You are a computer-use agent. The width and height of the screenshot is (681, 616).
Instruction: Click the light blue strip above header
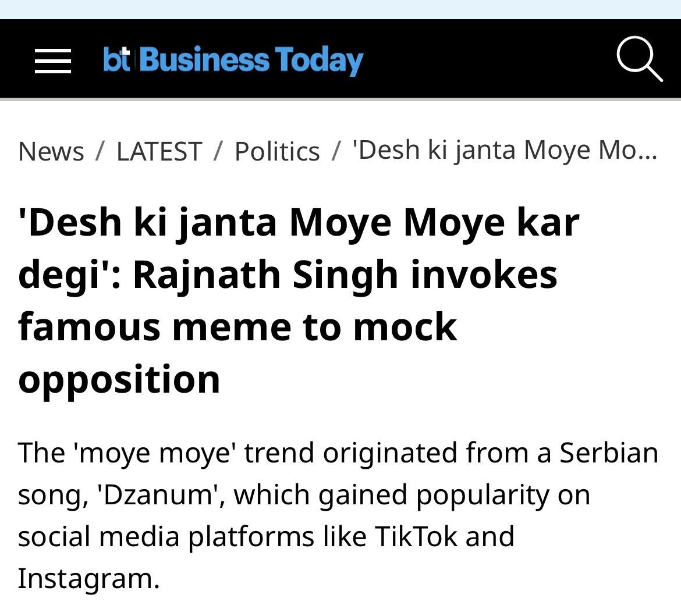coord(340,9)
